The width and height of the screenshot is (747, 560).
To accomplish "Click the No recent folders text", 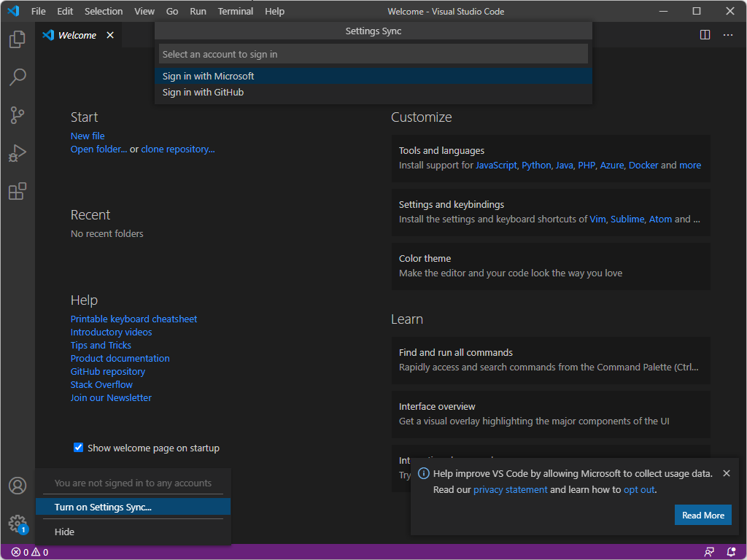I will (x=107, y=233).
